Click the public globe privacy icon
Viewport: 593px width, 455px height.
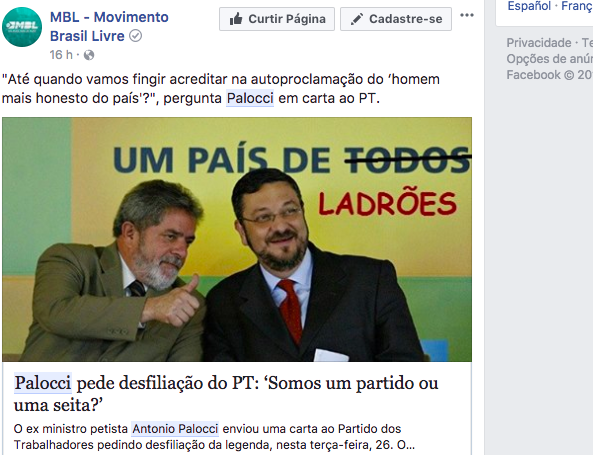point(89,55)
